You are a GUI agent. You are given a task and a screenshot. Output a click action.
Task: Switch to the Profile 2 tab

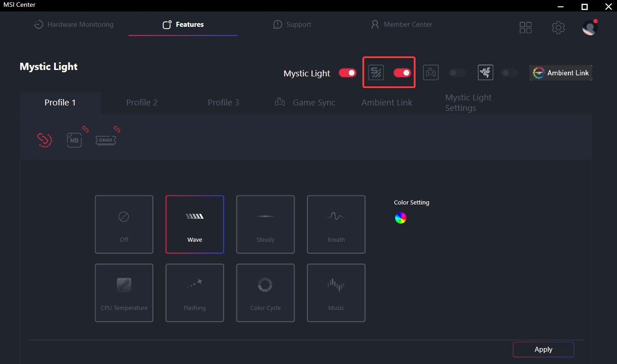(142, 103)
